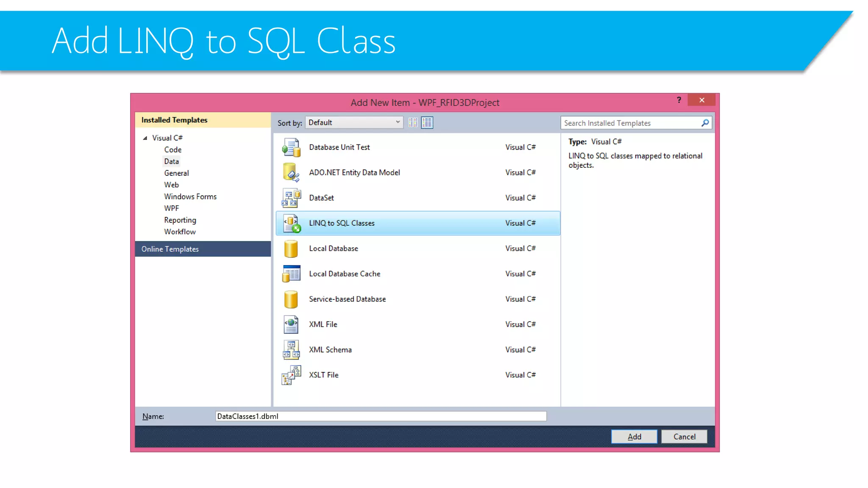This screenshot has width=868, height=488.
Task: Select the Reporting category
Action: 180,220
